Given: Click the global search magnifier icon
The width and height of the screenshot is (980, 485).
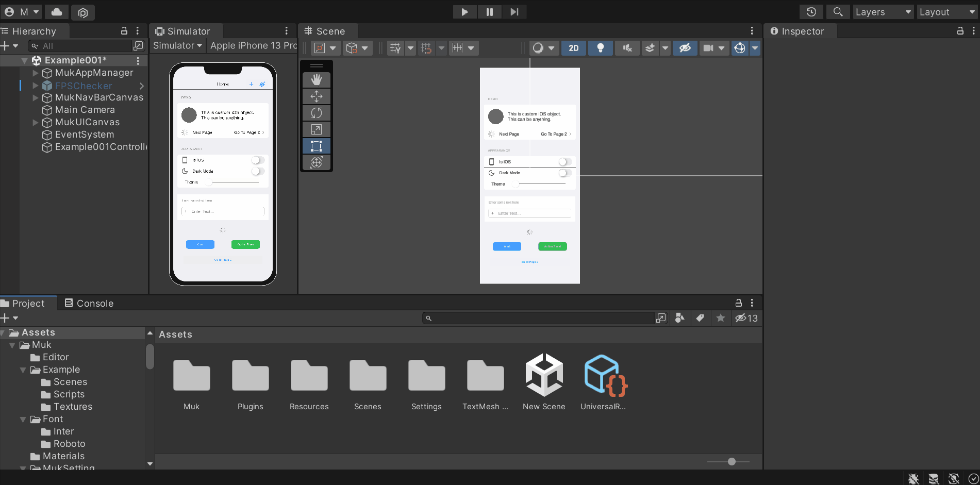Looking at the screenshot, I should click(x=838, y=12).
